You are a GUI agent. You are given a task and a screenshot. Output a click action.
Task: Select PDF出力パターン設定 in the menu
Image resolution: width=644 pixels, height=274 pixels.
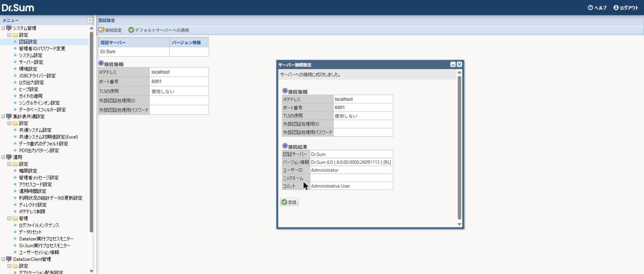pyautogui.click(x=39, y=151)
